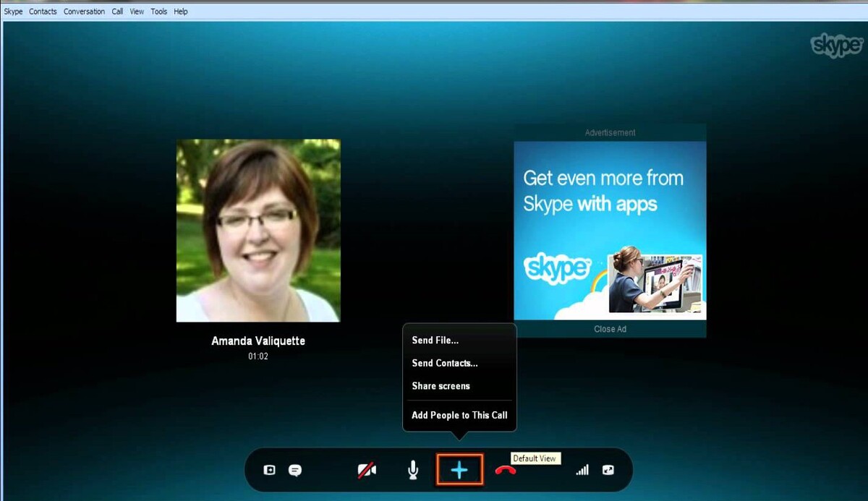Click the Close Ad link

pos(610,329)
